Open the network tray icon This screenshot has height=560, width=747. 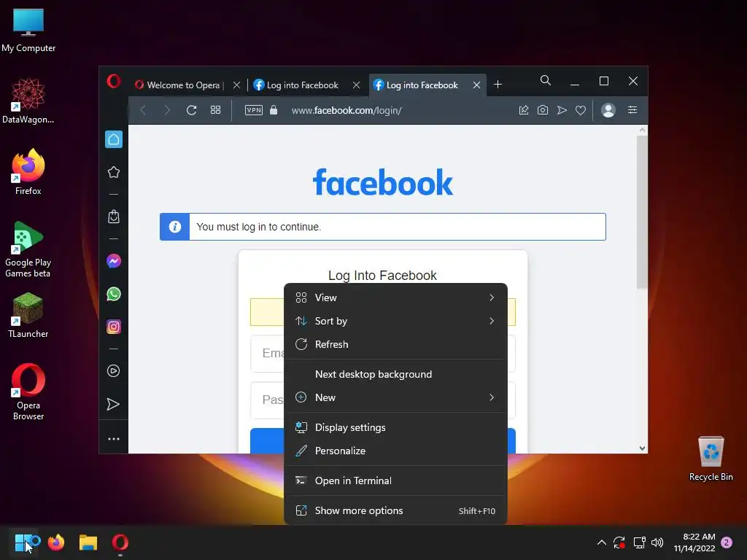[x=639, y=542]
